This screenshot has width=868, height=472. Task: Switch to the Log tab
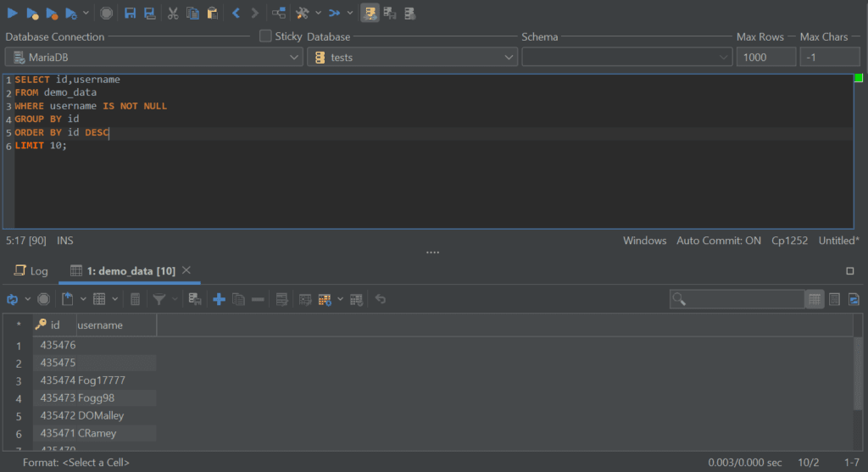pyautogui.click(x=31, y=270)
